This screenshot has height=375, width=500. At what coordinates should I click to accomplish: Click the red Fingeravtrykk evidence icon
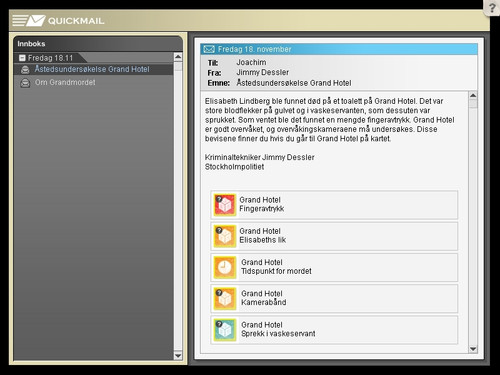point(225,205)
